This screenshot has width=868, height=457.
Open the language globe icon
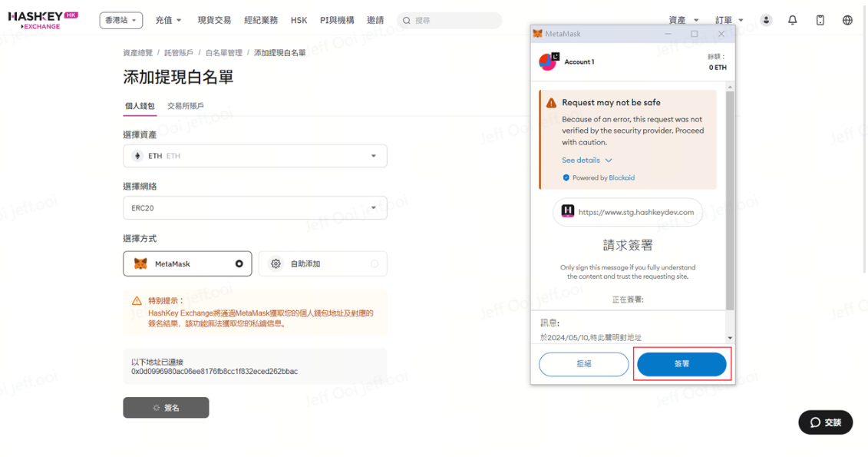click(x=847, y=20)
